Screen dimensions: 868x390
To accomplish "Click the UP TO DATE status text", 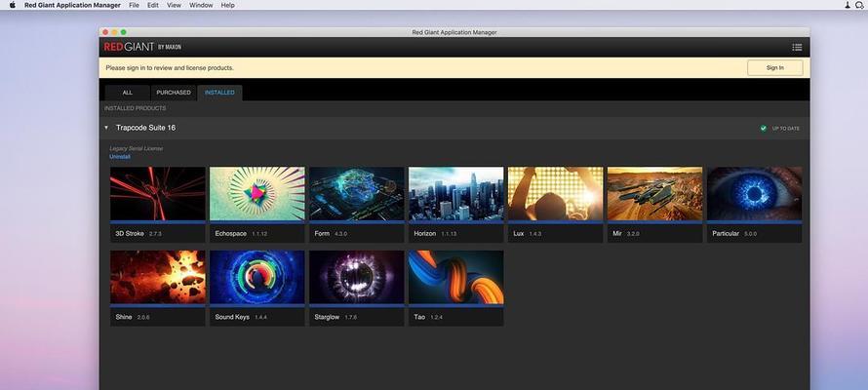I will 785,129.
